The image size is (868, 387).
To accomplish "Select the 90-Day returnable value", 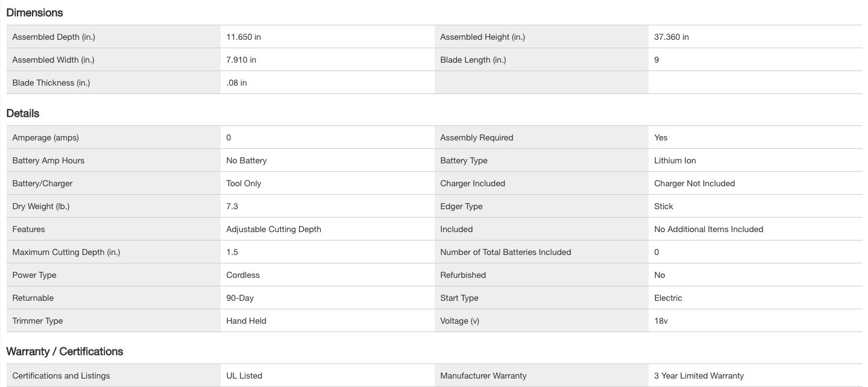I will coord(240,298).
